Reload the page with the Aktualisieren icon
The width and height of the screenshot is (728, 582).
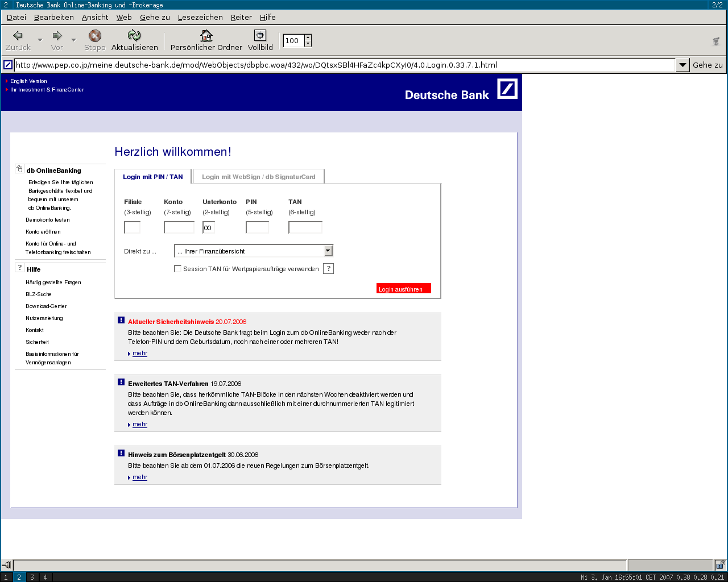click(134, 35)
